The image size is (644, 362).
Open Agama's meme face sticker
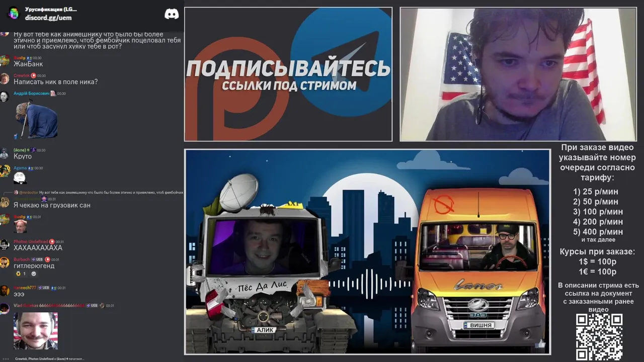click(20, 177)
